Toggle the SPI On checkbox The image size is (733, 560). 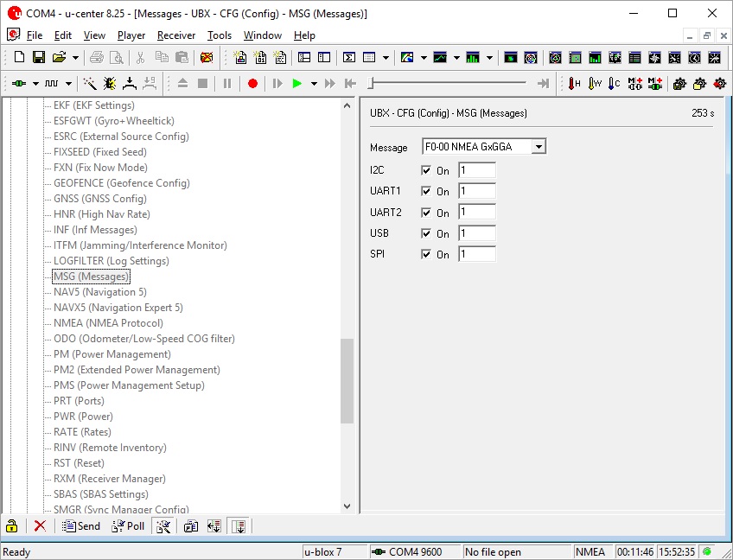(426, 254)
